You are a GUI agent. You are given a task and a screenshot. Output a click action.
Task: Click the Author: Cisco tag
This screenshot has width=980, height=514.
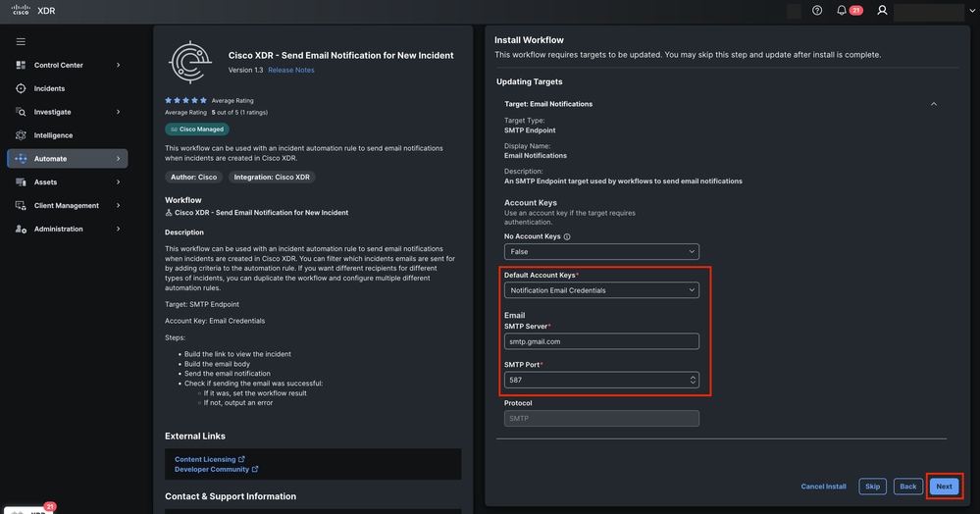pyautogui.click(x=194, y=177)
